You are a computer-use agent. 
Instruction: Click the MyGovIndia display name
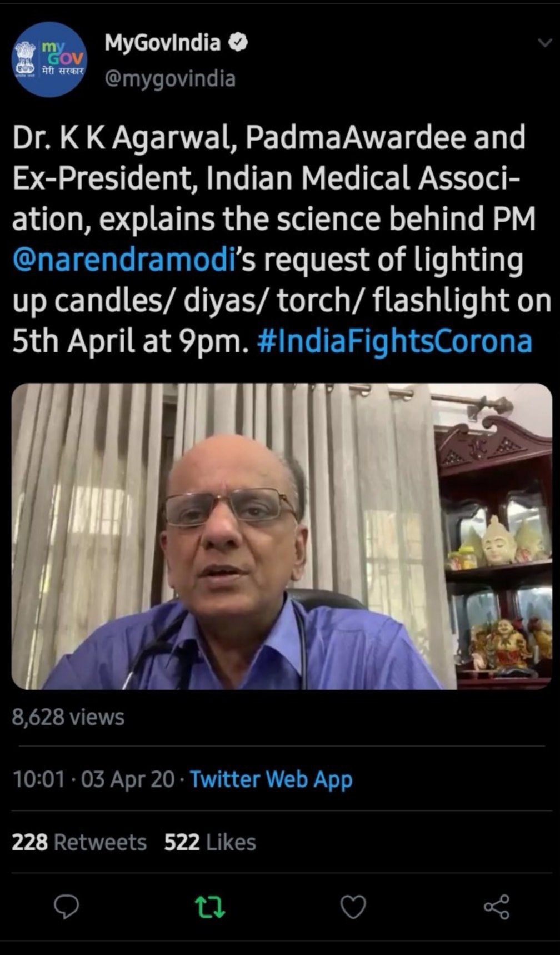click(163, 43)
